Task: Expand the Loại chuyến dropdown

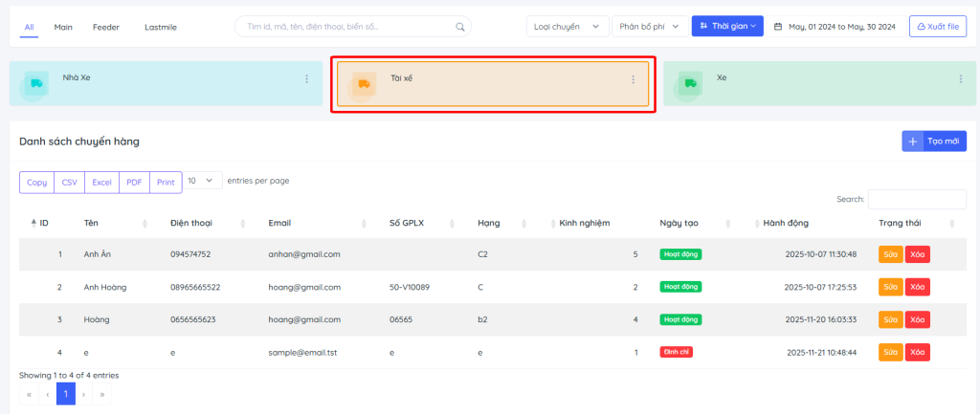Action: click(x=568, y=27)
